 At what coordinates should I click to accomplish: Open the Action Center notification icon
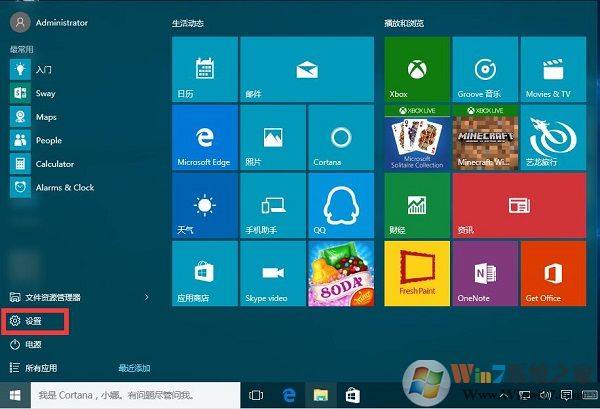tap(566, 395)
